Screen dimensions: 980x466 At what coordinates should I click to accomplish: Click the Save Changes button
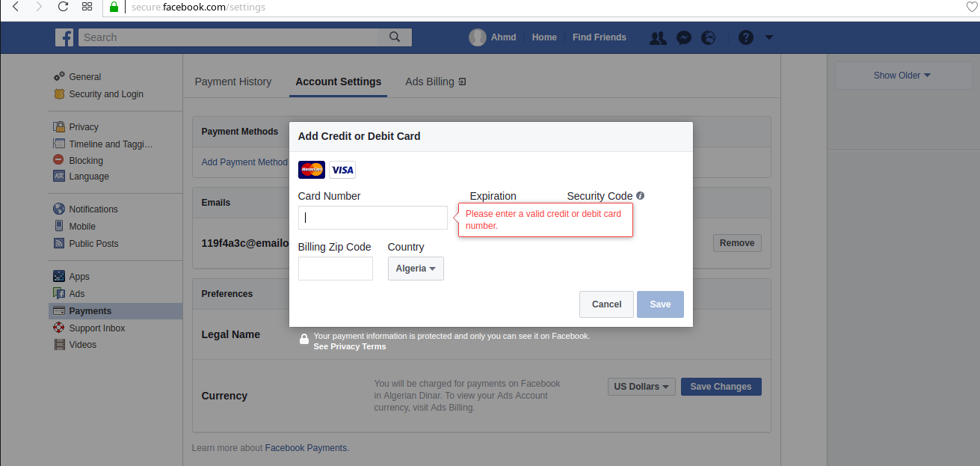tap(721, 387)
